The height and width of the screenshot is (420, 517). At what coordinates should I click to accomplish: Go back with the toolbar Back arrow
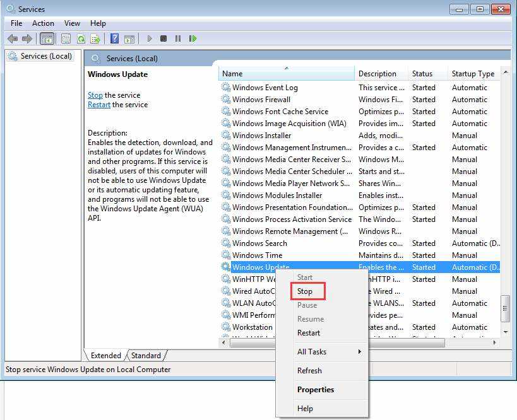coord(13,39)
